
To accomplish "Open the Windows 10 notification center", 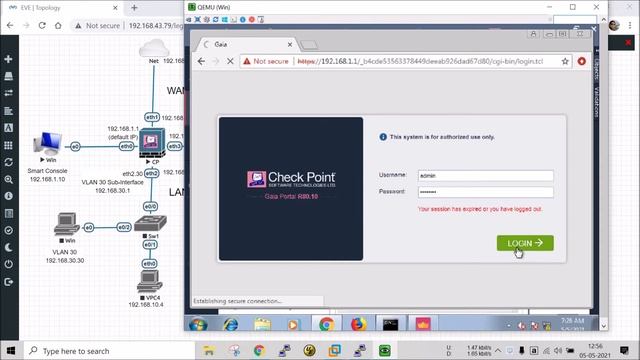I will point(624,351).
